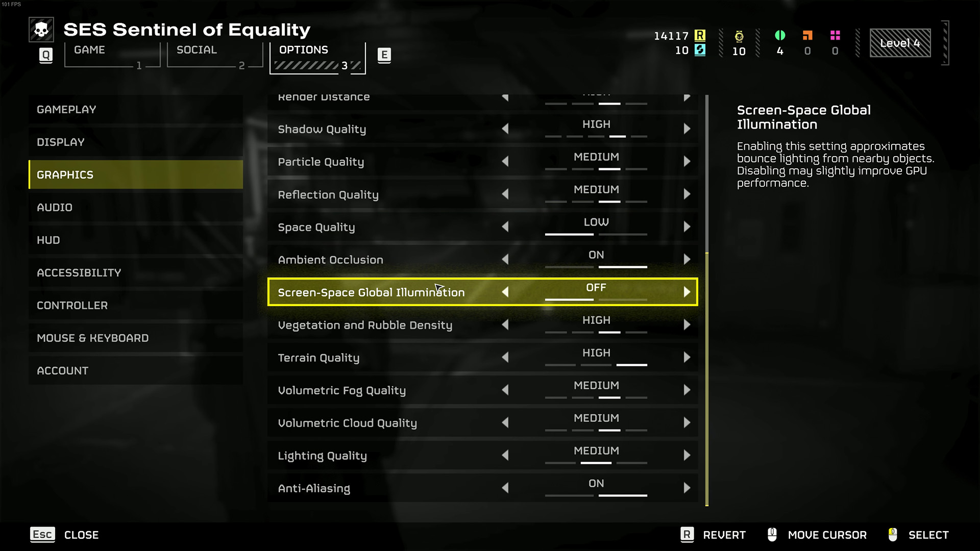Click the Warbond currency icon
The height and width of the screenshot is (551, 980).
coord(739,35)
